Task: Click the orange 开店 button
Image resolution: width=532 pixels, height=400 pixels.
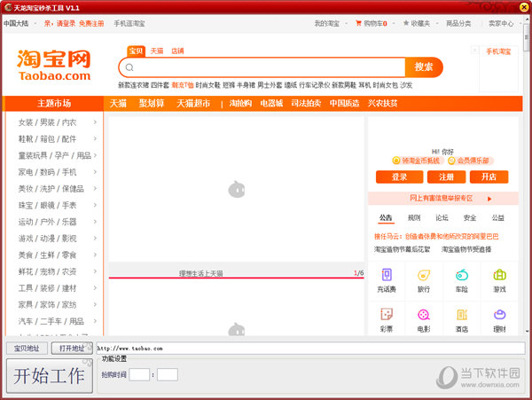Action: click(x=489, y=176)
